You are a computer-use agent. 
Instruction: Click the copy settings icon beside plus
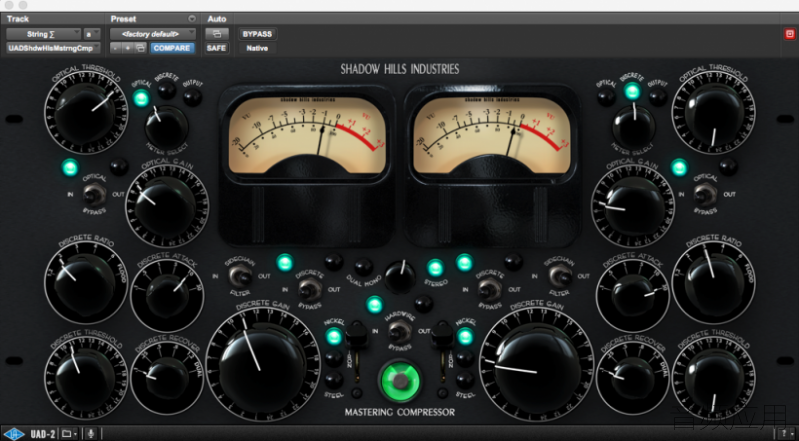click(x=141, y=48)
